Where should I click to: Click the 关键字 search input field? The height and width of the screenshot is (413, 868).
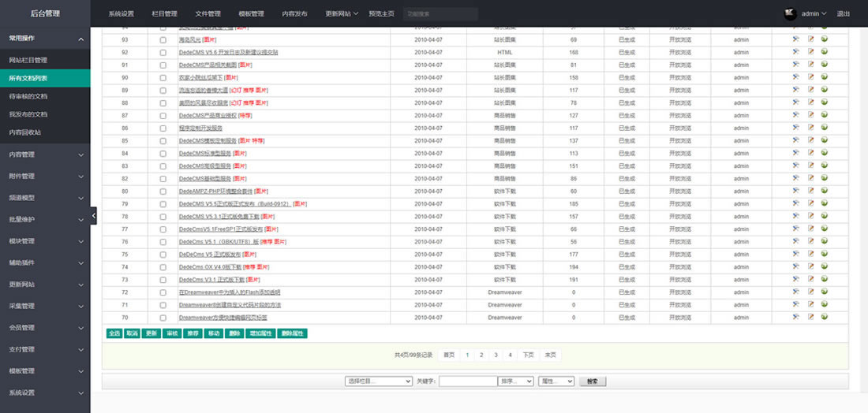[467, 381]
